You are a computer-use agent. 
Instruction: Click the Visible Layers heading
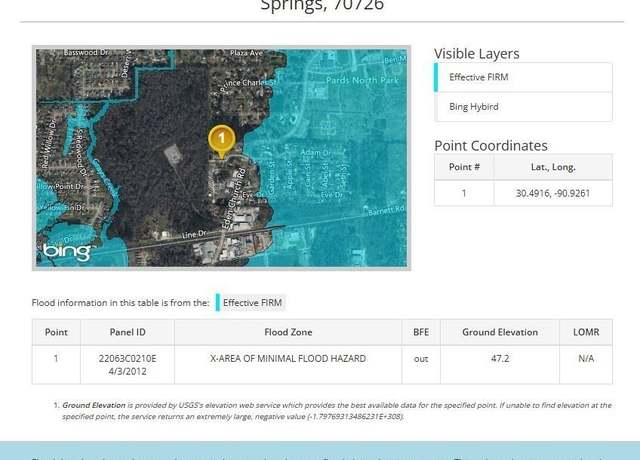[x=477, y=53]
